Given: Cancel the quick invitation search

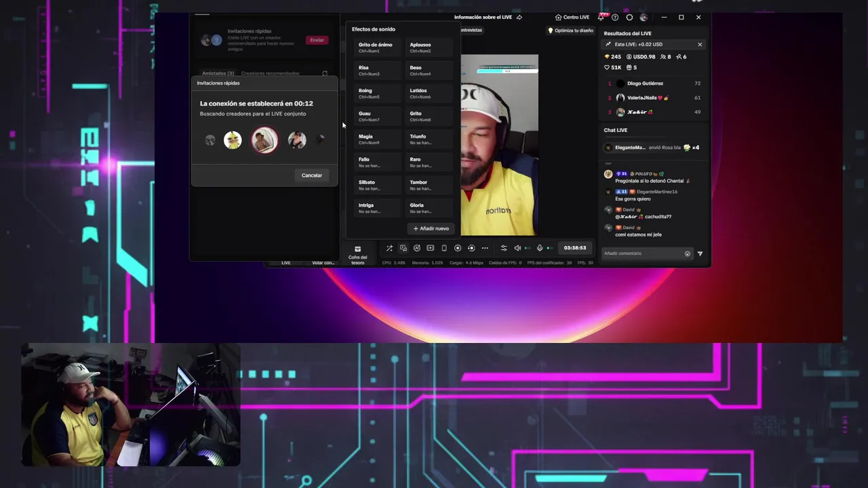Looking at the screenshot, I should pyautogui.click(x=312, y=176).
